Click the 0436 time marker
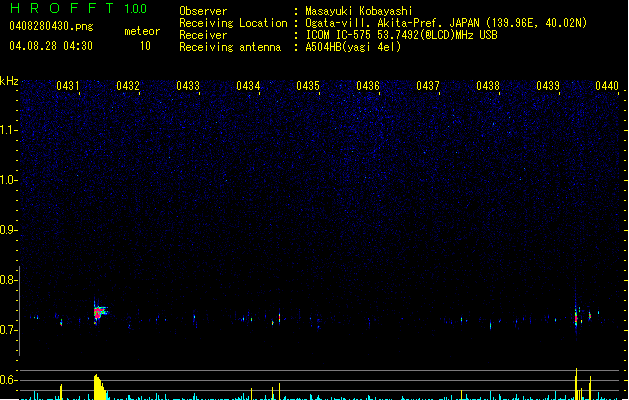The image size is (629, 400). tap(368, 86)
